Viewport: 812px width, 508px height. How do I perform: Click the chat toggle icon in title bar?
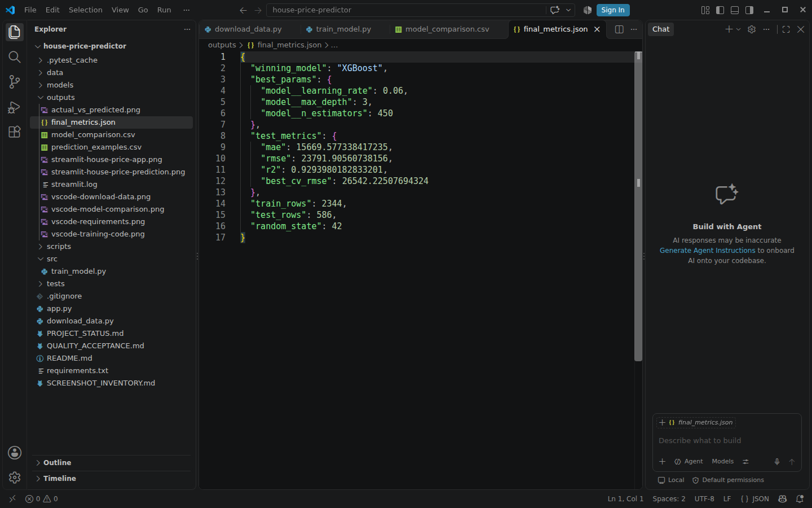[555, 10]
